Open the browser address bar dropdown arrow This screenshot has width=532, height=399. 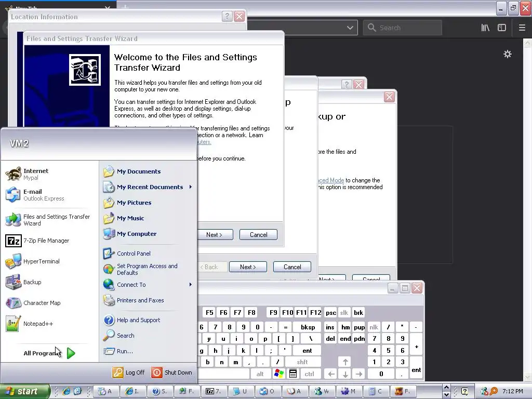(x=350, y=28)
